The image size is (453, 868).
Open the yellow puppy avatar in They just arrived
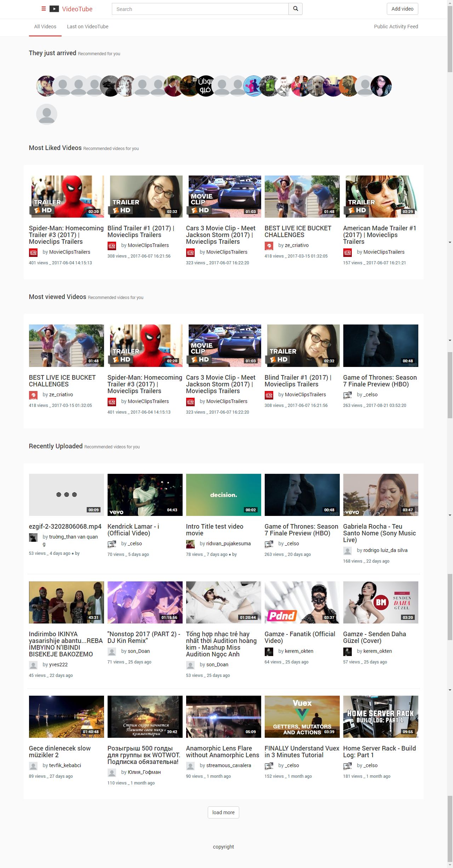tap(317, 86)
